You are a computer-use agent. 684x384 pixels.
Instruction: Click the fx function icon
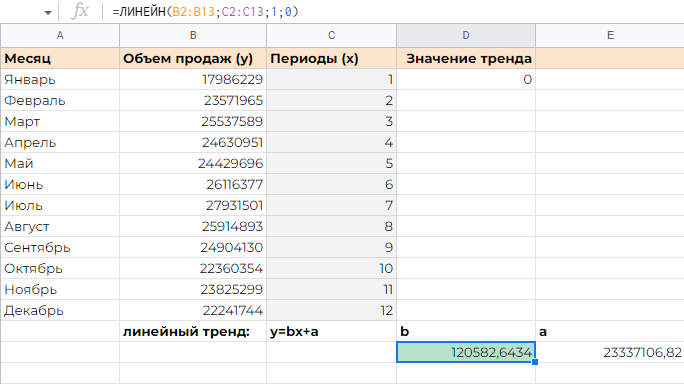pos(80,11)
